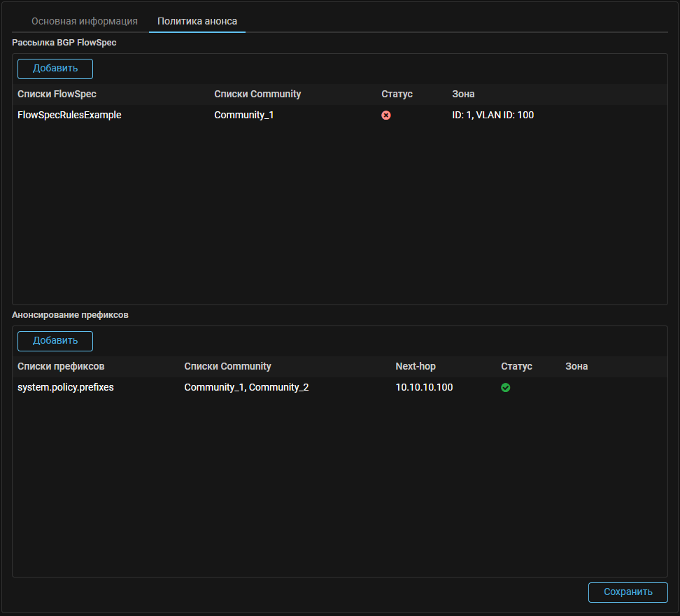680x616 pixels.
Task: Switch to the Основная информация tab
Action: (x=85, y=21)
